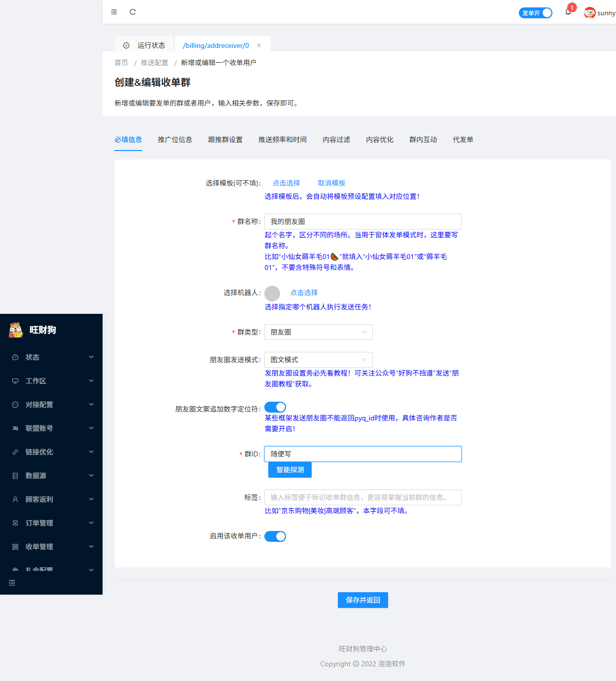Close the /billing/addreceiver/0 tab
Screen dimensions: 616x681
259,45
